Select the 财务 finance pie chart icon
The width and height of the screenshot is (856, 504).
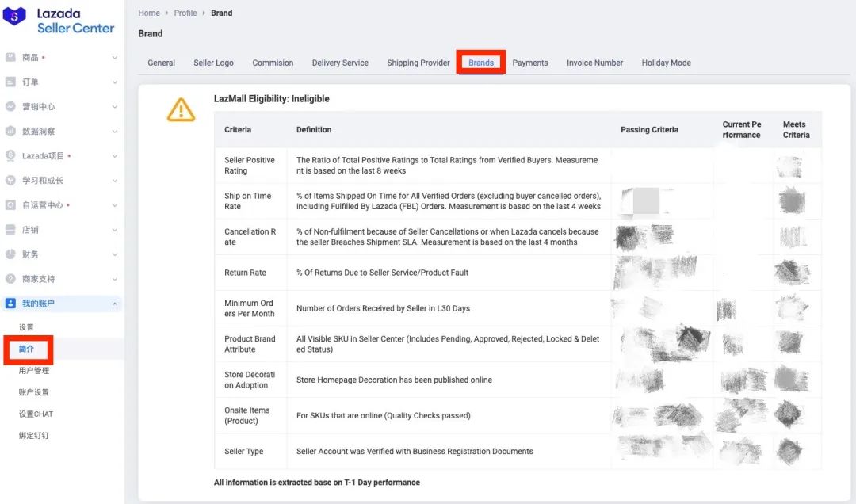pyautogui.click(x=11, y=254)
